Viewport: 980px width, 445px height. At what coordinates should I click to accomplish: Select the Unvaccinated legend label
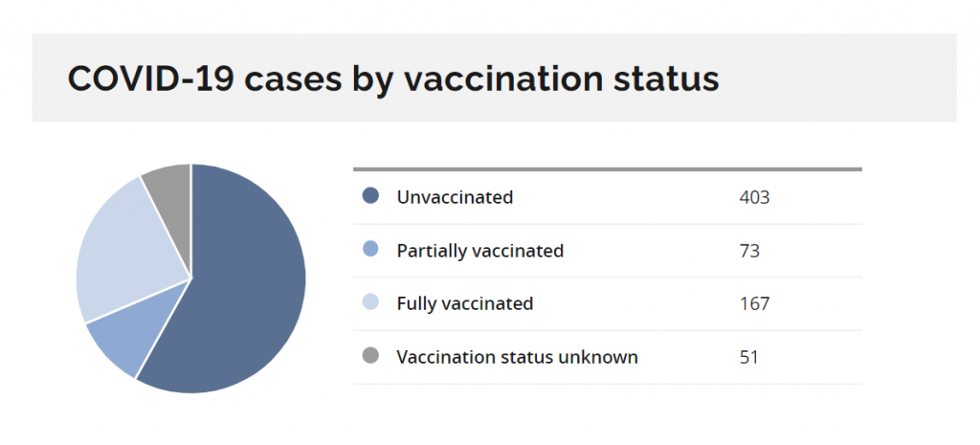tap(455, 197)
